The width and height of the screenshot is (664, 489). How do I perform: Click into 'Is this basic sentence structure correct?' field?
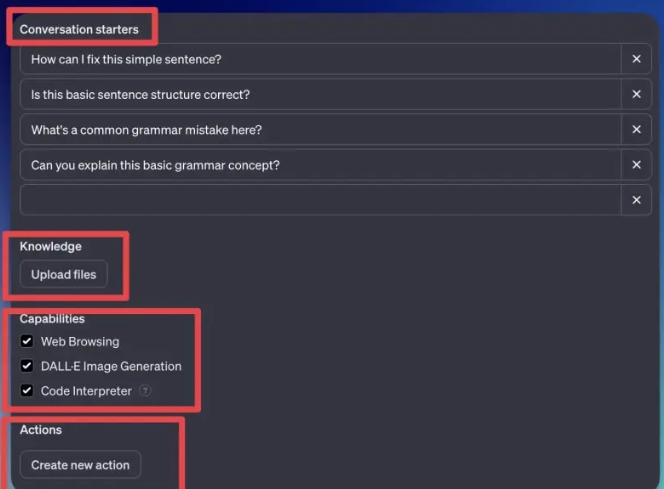click(320, 94)
